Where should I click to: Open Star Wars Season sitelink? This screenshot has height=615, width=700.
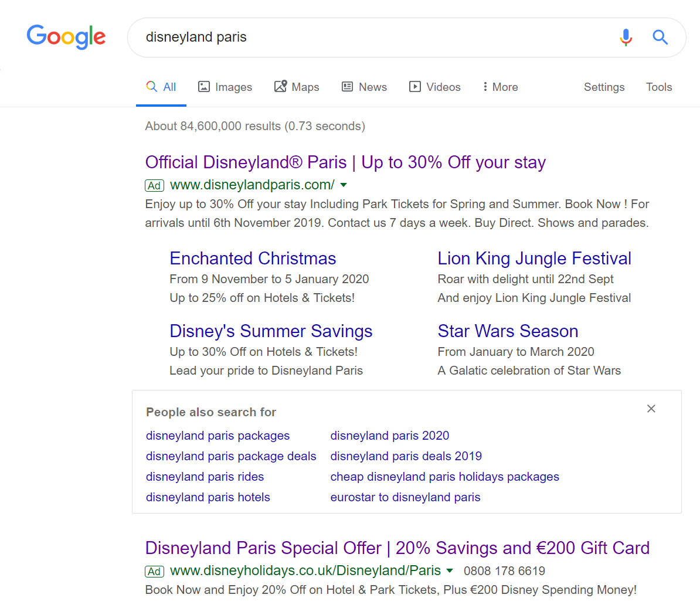pos(508,331)
